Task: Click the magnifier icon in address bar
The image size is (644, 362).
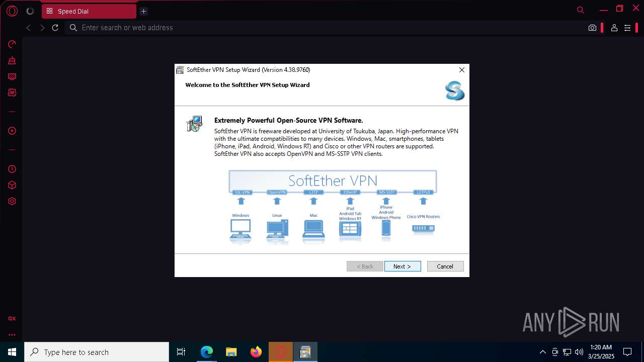Action: pos(73,28)
